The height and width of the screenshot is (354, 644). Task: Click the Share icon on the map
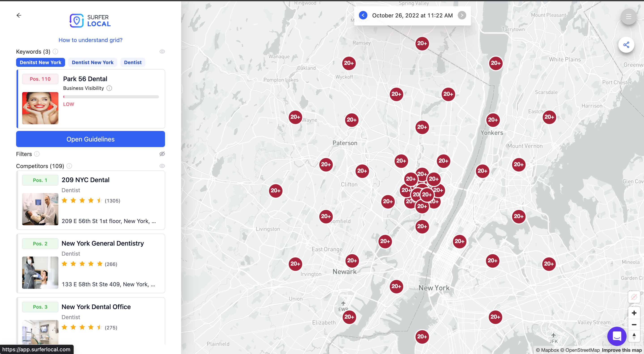(x=627, y=44)
